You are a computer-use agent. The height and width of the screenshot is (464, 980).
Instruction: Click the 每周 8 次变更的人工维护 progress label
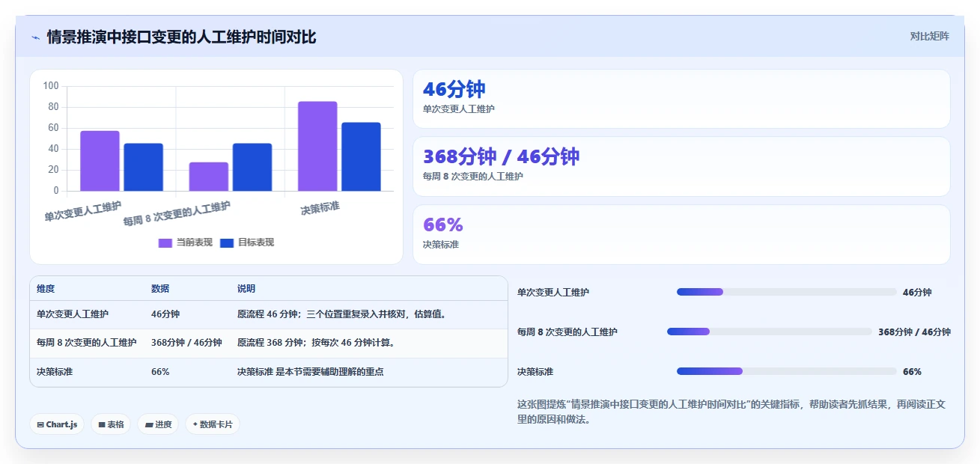tap(567, 332)
